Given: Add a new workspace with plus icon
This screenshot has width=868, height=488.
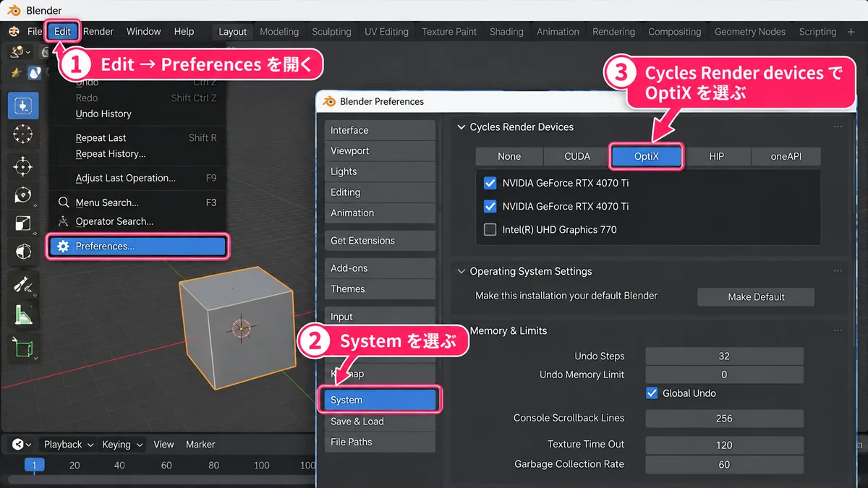Looking at the screenshot, I should pos(851,32).
